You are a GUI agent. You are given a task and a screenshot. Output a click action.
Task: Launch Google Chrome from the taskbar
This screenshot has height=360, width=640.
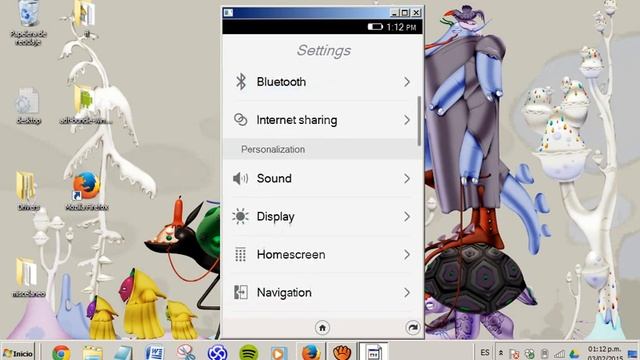click(61, 353)
